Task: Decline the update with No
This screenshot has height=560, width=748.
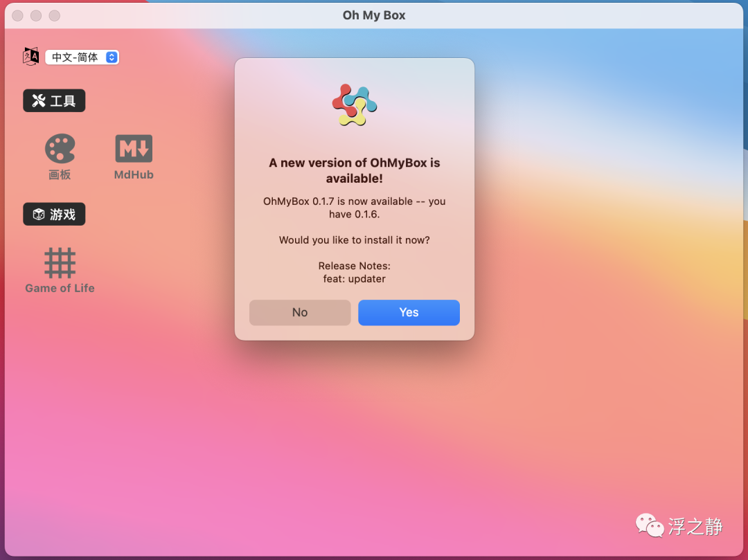Action: [x=300, y=312]
